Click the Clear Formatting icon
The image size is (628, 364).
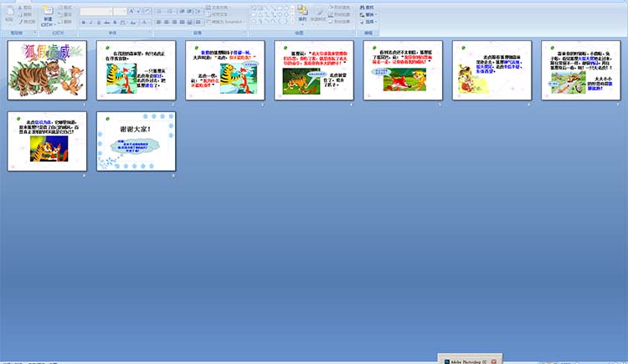(148, 11)
